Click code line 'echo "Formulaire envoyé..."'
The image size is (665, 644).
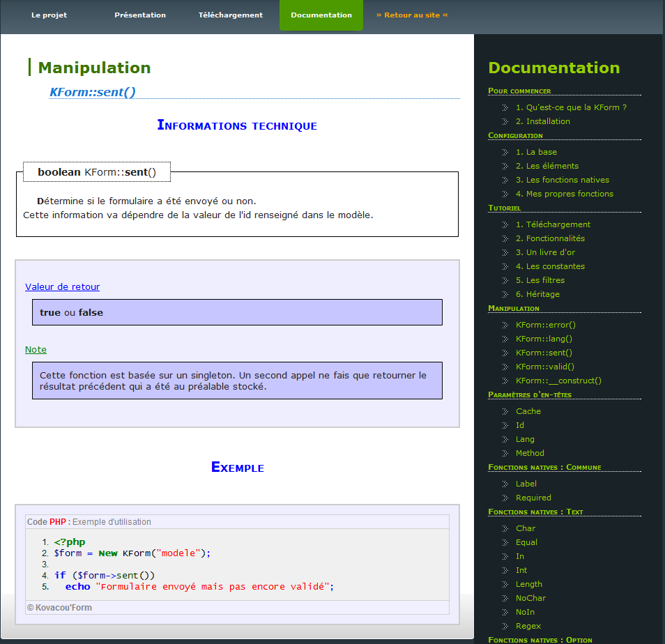tap(199, 587)
